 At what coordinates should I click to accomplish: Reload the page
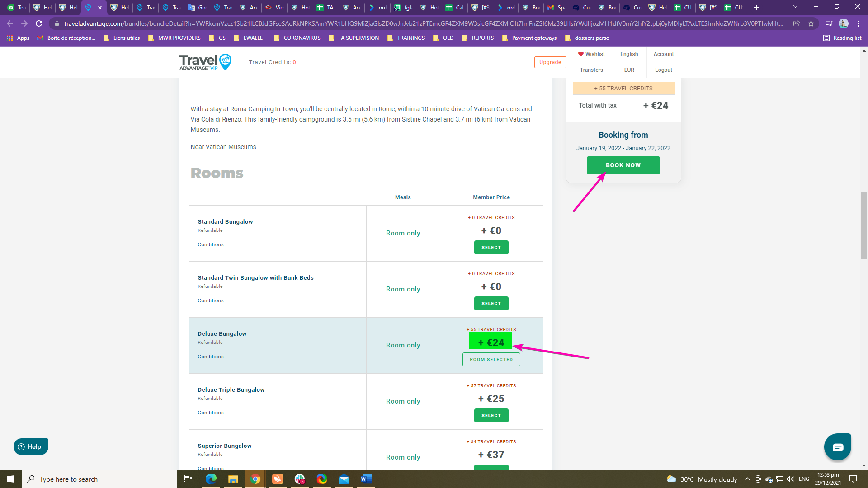[x=39, y=23]
